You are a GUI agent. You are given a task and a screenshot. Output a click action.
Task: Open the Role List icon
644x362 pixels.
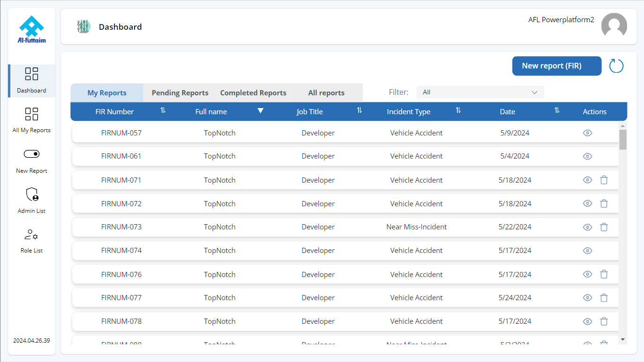point(32,235)
